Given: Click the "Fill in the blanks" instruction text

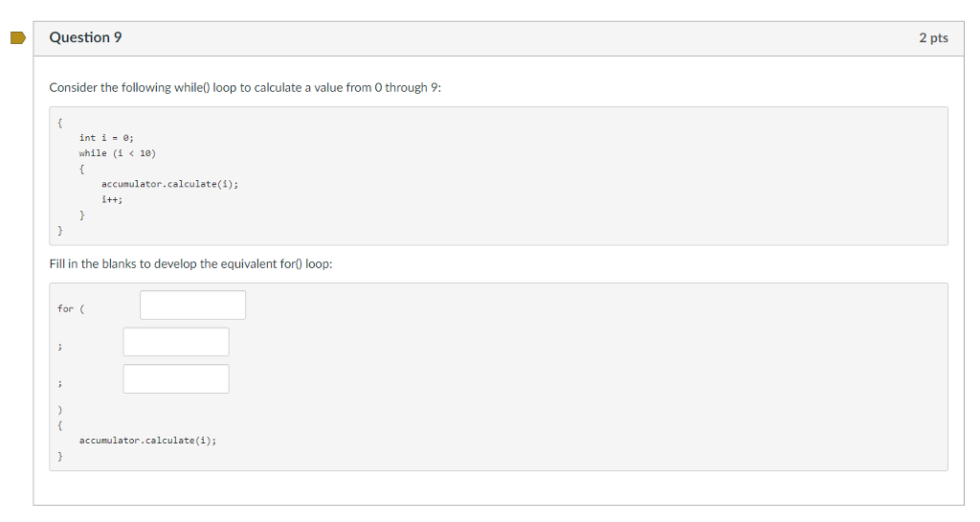Looking at the screenshot, I should pyautogui.click(x=190, y=263).
